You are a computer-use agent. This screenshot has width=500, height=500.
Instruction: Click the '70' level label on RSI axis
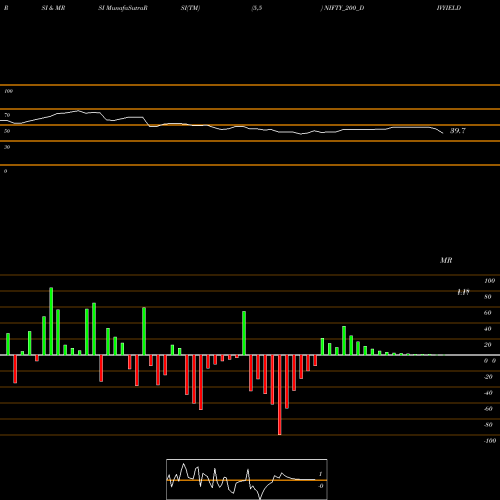(7, 115)
